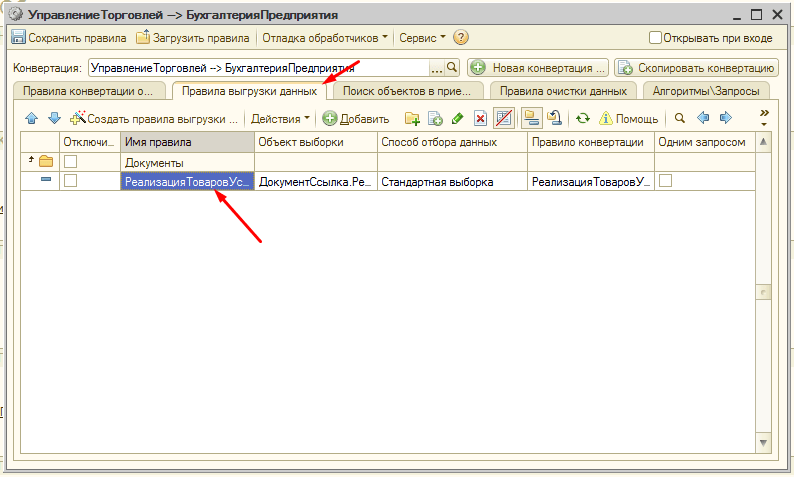Sort by Имя правила column header

(187, 142)
